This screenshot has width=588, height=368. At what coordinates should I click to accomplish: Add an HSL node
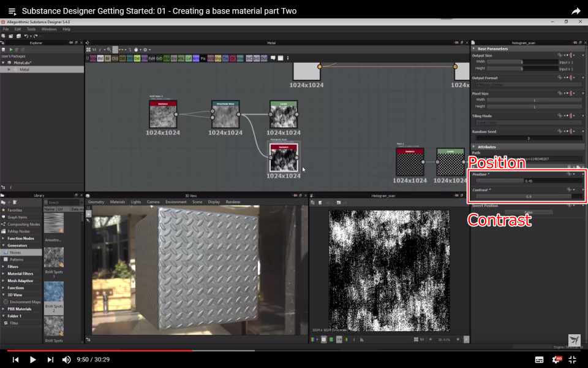(181, 58)
